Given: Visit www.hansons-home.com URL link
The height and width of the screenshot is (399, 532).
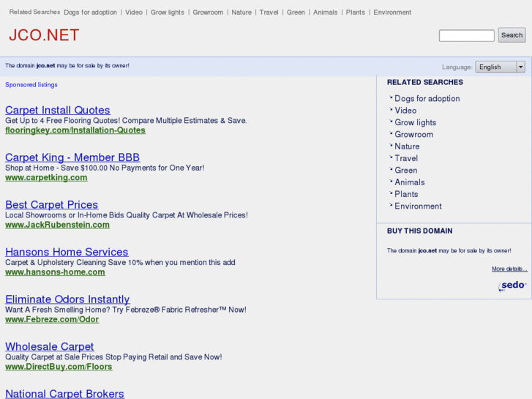Looking at the screenshot, I should (x=55, y=272).
